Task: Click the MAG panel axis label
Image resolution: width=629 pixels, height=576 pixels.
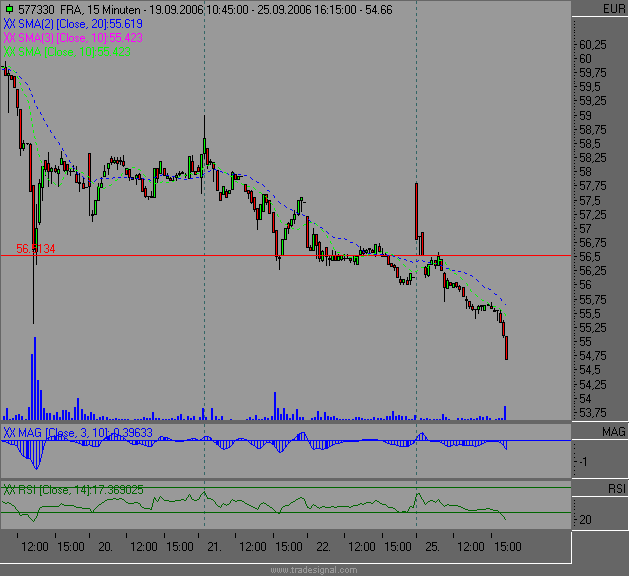Action: click(613, 432)
